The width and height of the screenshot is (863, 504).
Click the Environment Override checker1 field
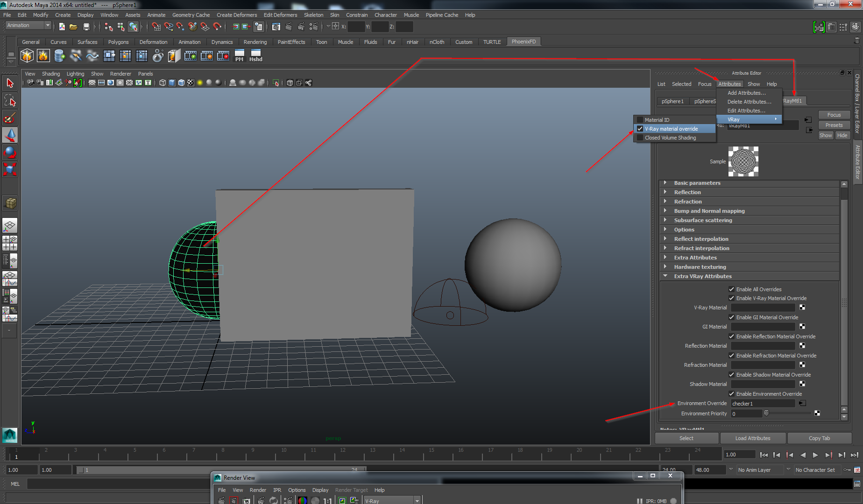coord(763,404)
